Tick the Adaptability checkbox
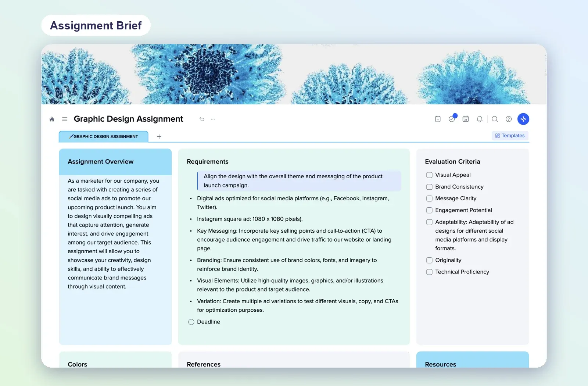The width and height of the screenshot is (588, 386). pos(429,222)
